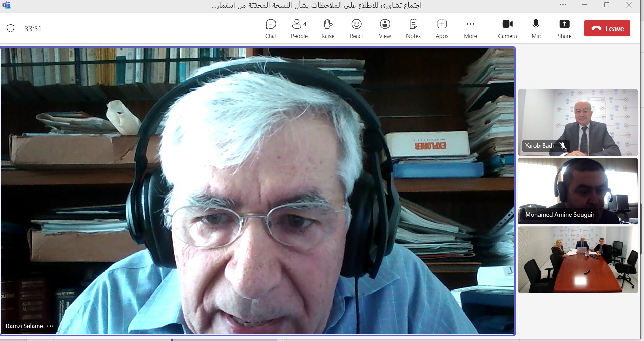Image resolution: width=644 pixels, height=341 pixels.
Task: Select the conference room video thumbnail
Action: (578, 260)
